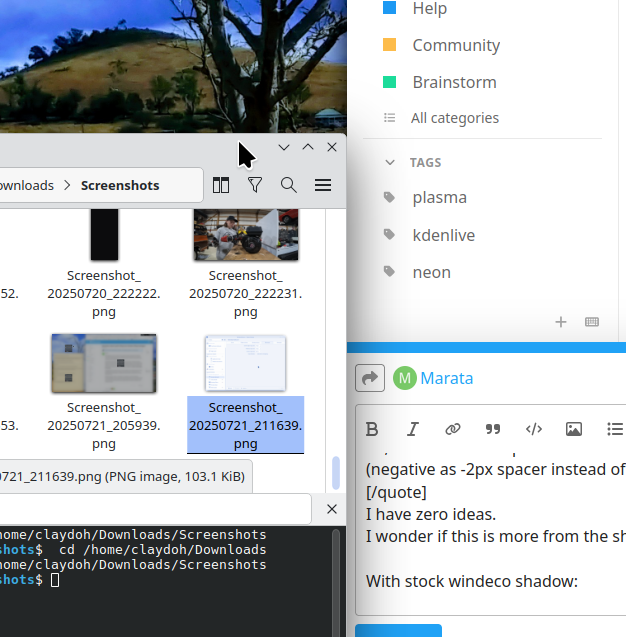Open the kdenlive tag link
The image size is (626, 637).
tap(443, 235)
